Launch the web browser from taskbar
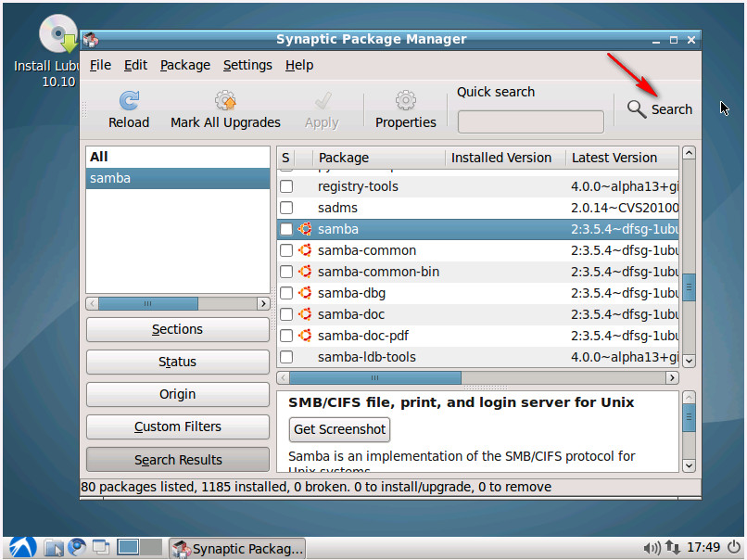747x560 pixels. (77, 548)
